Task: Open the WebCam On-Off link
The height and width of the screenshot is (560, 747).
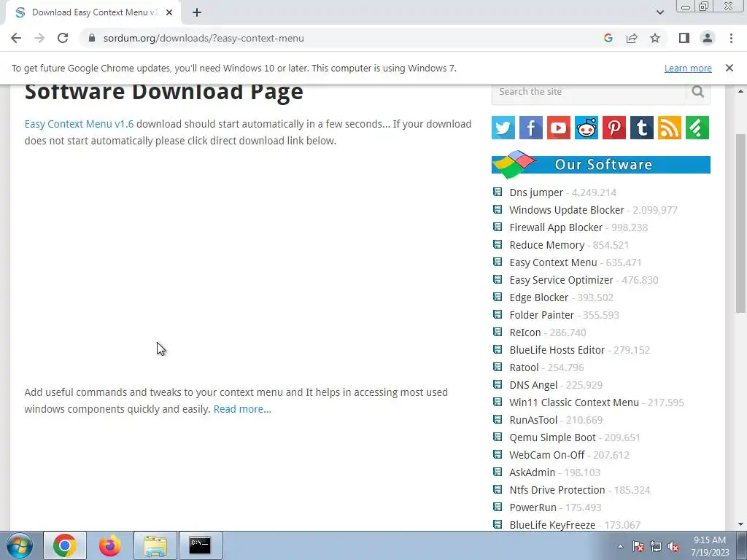Action: (547, 455)
